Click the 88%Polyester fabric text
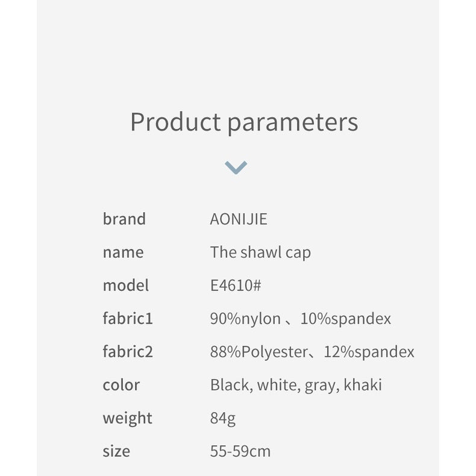 [x=259, y=351]
